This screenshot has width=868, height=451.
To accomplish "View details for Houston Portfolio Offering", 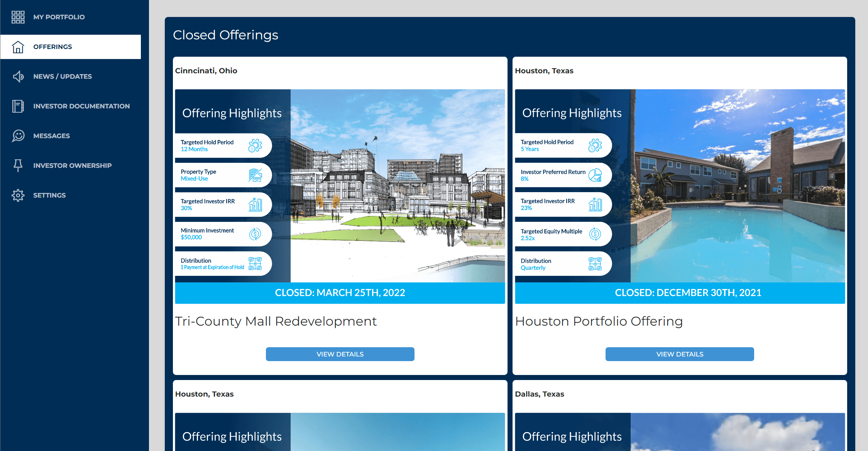I will pos(679,354).
